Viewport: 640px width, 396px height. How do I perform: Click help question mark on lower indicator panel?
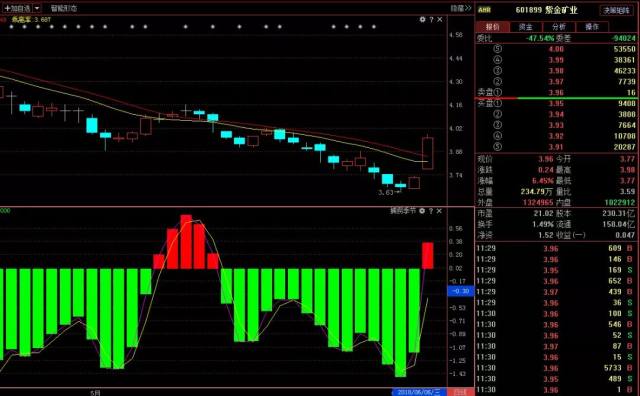pos(431,211)
